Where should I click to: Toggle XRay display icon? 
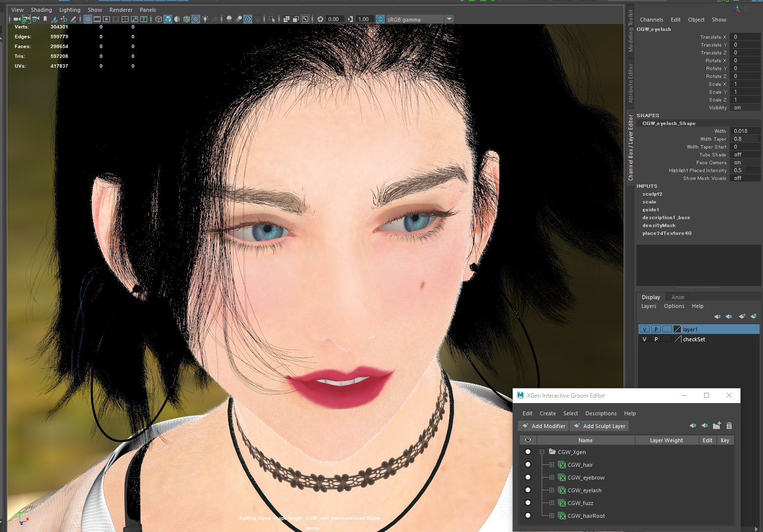(288, 19)
